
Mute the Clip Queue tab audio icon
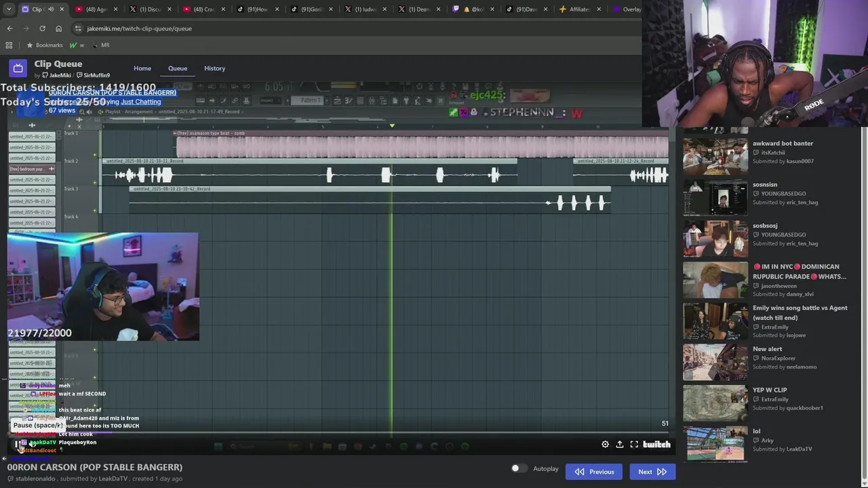coord(51,9)
